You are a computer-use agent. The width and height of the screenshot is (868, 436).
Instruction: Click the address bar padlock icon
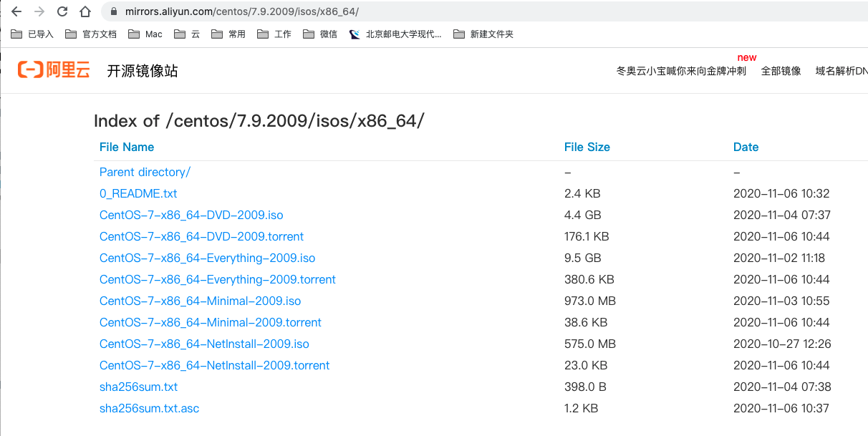(x=112, y=12)
